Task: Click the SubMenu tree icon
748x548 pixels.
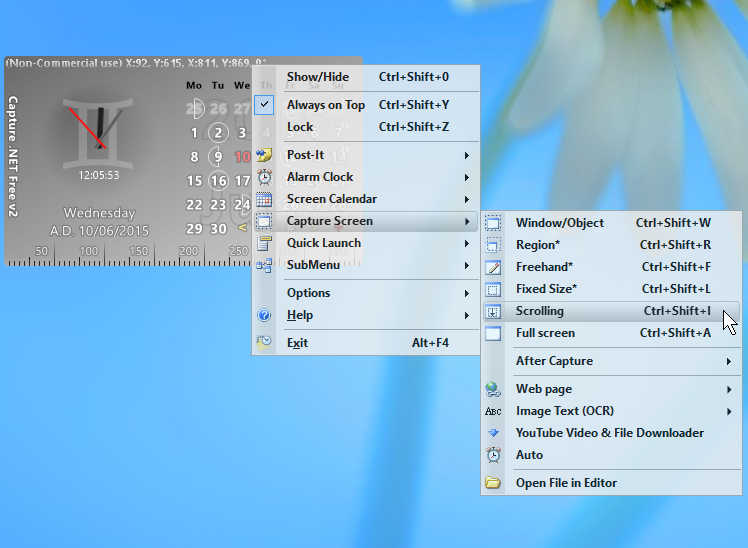Action: pos(264,266)
